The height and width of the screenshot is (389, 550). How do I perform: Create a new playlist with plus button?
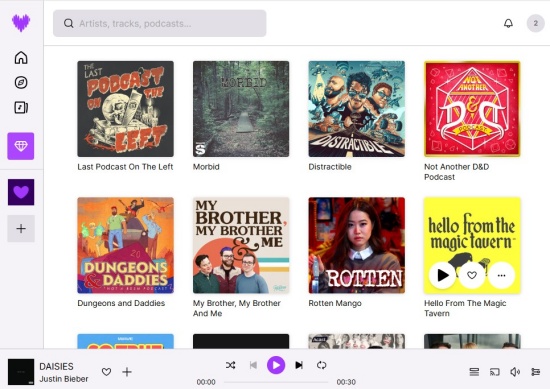(x=21, y=229)
